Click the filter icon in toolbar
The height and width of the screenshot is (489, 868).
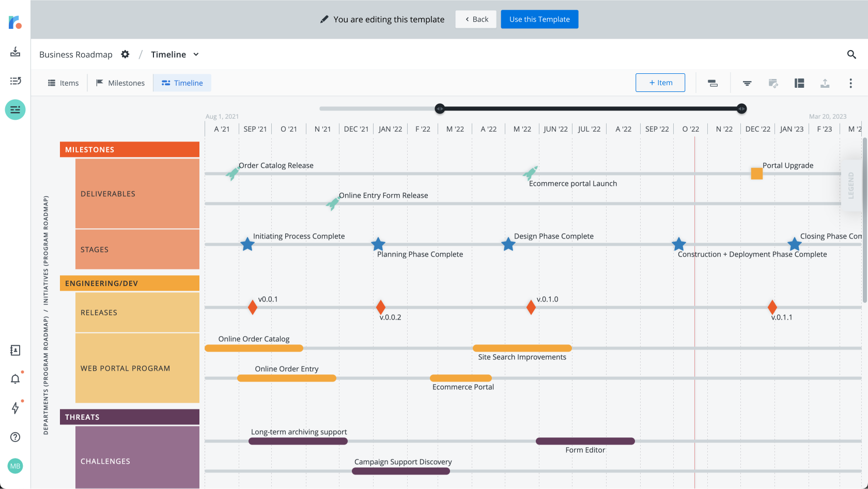(747, 83)
